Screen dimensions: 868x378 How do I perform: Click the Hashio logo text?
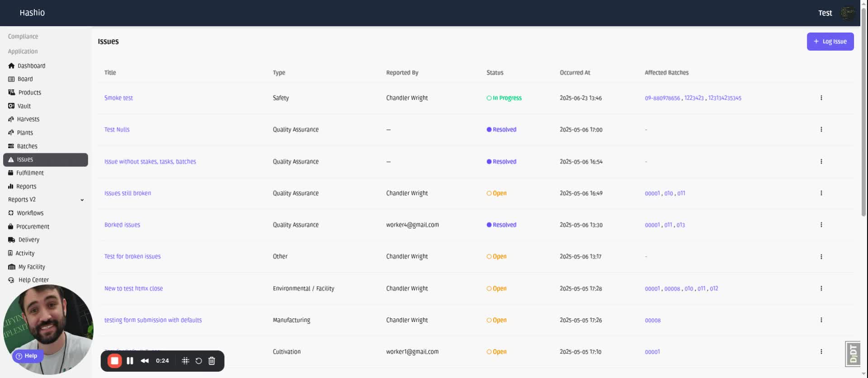pos(32,13)
